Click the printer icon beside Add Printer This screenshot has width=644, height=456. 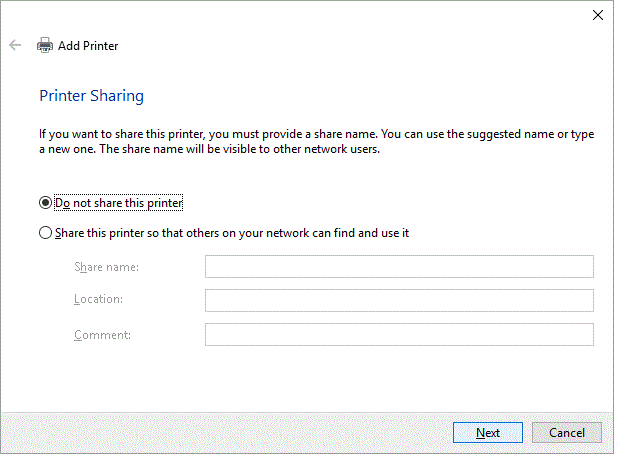click(x=44, y=45)
